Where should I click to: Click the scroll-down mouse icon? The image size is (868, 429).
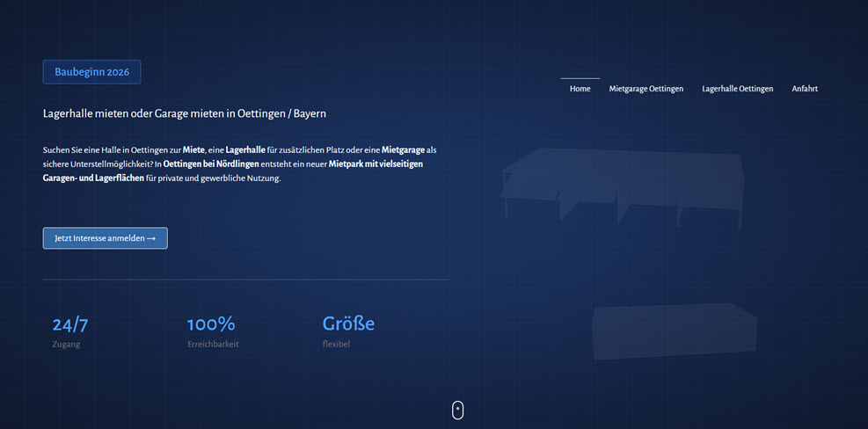click(x=457, y=410)
